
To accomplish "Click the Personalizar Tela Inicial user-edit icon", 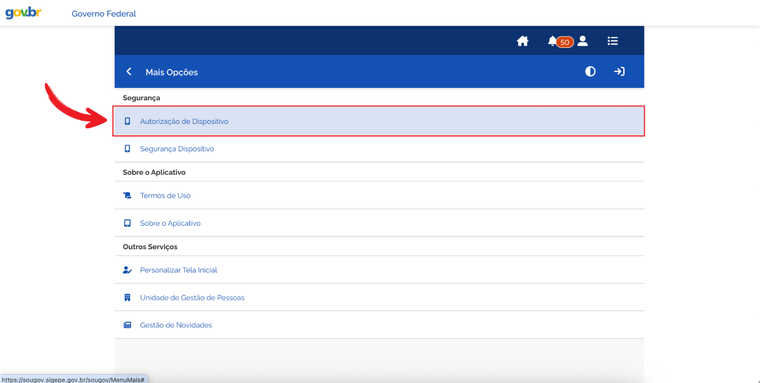I will (x=127, y=270).
